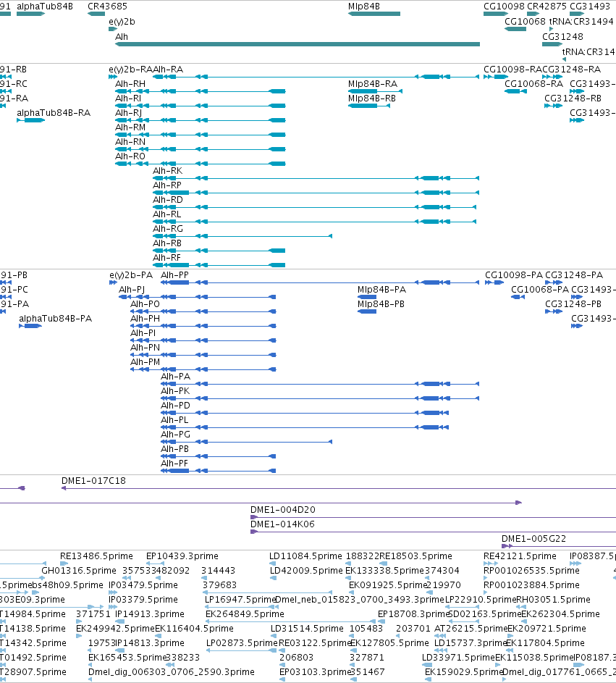Click the DME1-005G22 BAC label
616x683 pixels.
pos(533,539)
